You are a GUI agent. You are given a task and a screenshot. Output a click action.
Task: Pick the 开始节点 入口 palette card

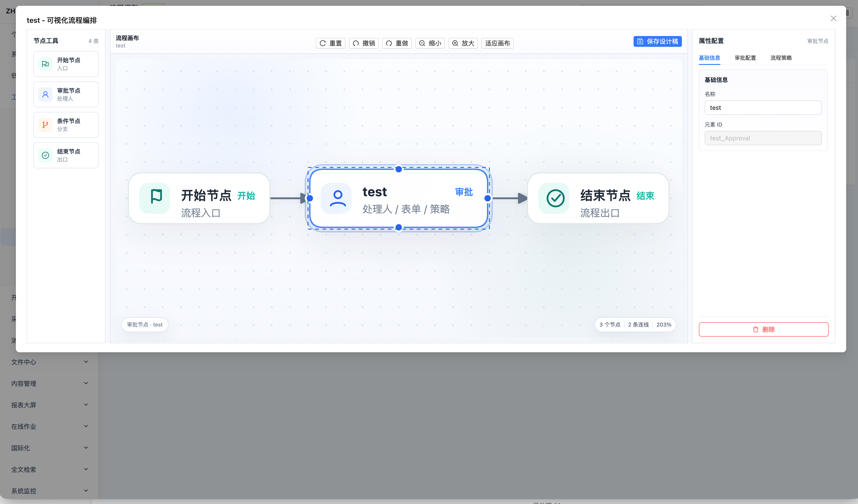(x=66, y=64)
